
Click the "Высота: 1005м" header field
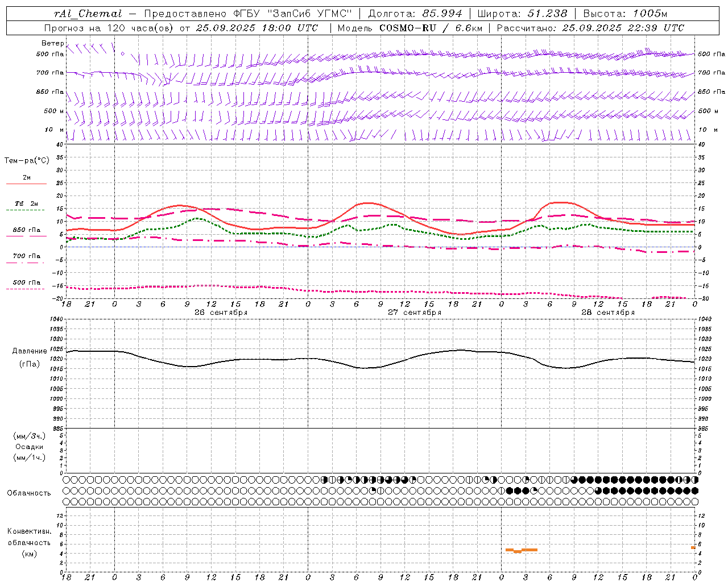pos(625,14)
